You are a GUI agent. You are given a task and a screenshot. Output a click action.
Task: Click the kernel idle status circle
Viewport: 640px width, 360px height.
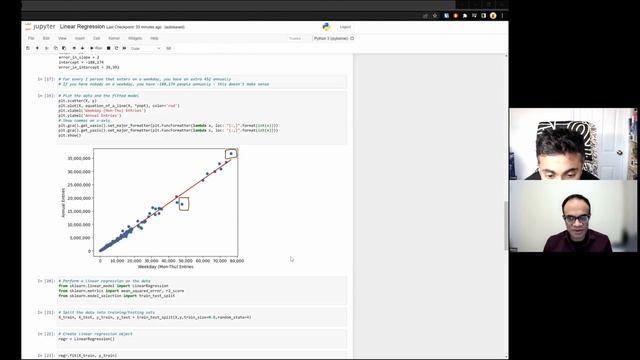(352, 38)
